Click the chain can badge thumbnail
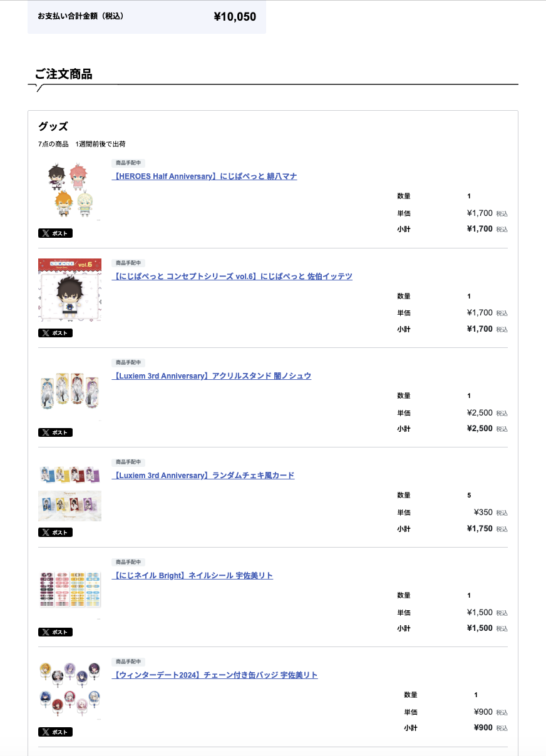Viewport: 546px width, 756px height. (70, 690)
